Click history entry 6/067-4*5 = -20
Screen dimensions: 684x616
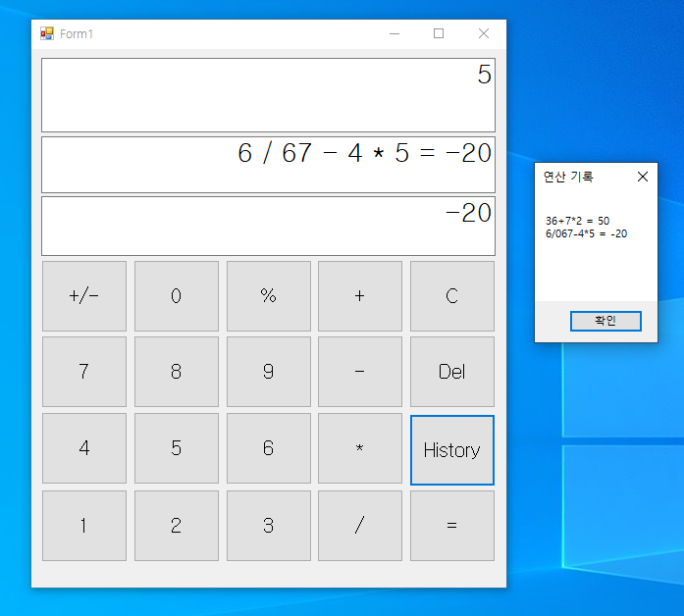point(586,233)
